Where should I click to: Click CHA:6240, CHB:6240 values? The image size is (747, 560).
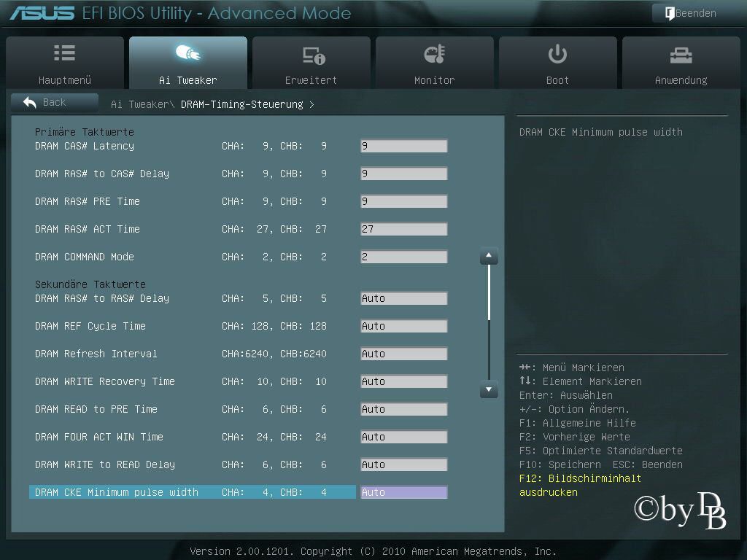click(x=274, y=354)
